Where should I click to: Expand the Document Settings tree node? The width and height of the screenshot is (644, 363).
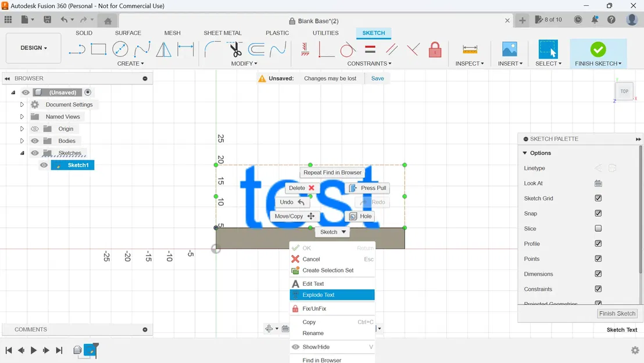(22, 105)
